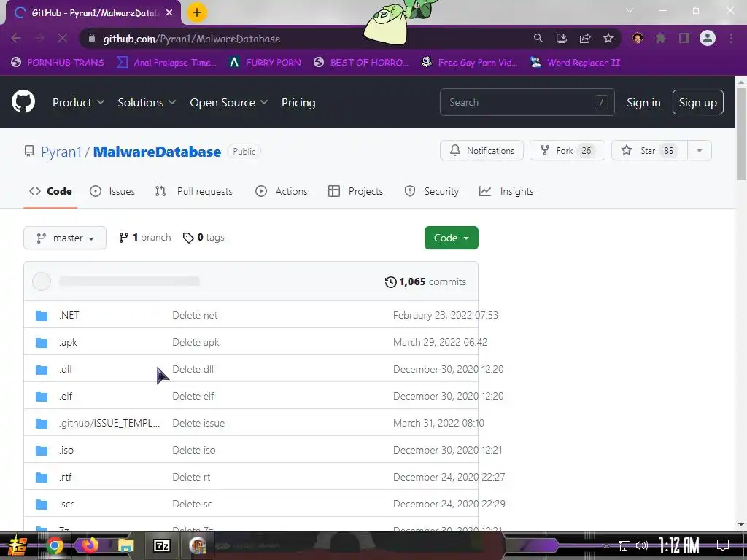
Task: Switch to the Insights tab
Action: point(506,192)
